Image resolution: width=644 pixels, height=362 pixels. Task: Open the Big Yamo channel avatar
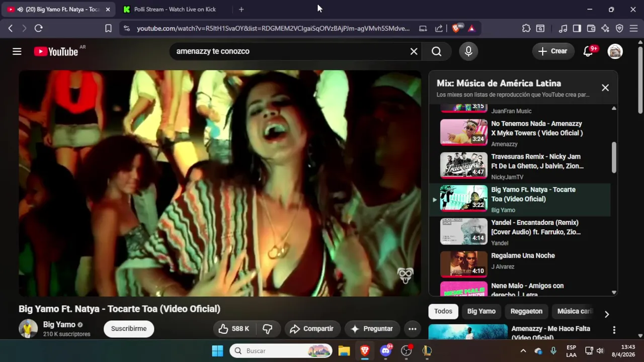28,328
